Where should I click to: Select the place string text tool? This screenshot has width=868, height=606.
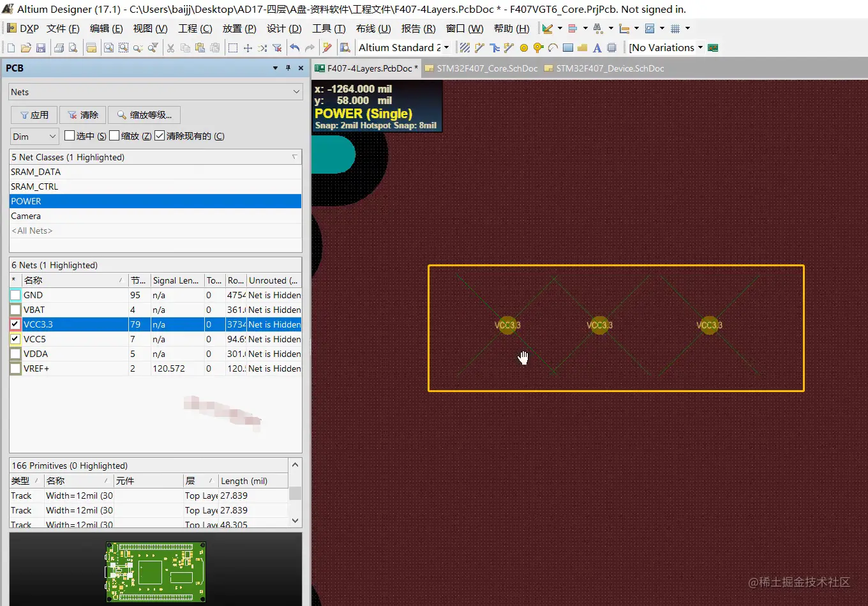[597, 48]
